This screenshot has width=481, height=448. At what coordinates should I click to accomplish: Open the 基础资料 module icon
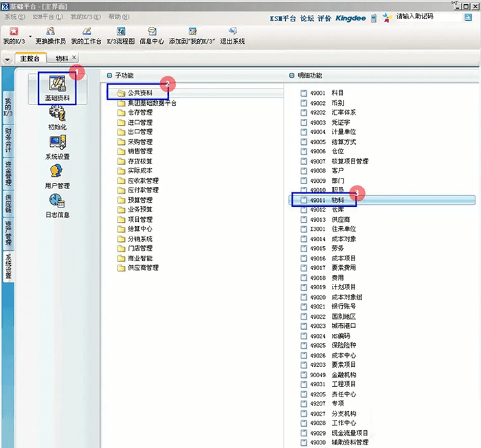click(x=57, y=86)
